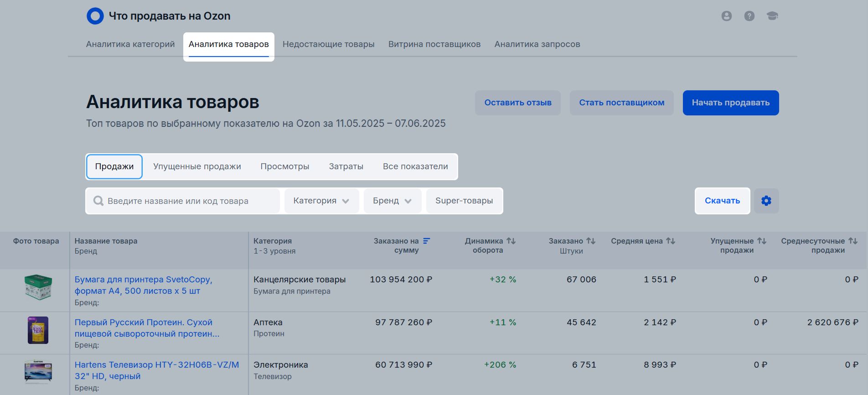Click the Электроника category cell
The height and width of the screenshot is (395, 868).
[x=281, y=365]
